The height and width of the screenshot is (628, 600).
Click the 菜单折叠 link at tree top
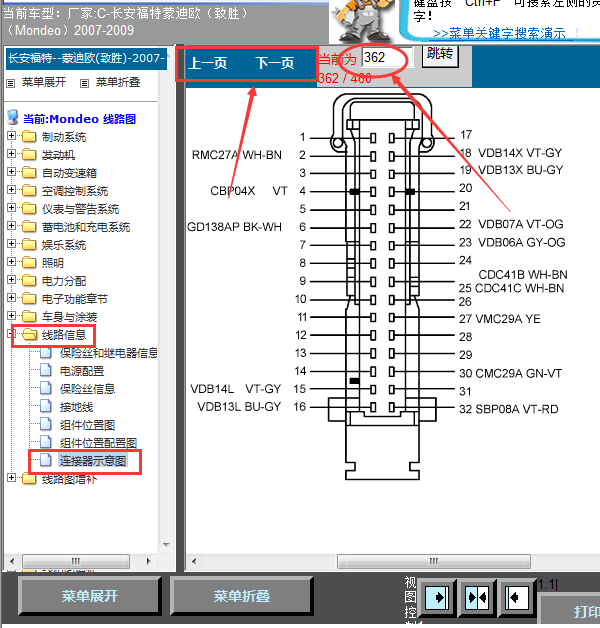pyautogui.click(x=118, y=83)
